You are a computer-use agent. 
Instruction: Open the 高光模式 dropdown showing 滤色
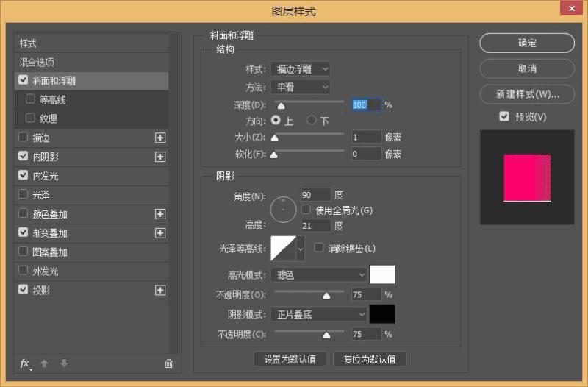point(319,274)
